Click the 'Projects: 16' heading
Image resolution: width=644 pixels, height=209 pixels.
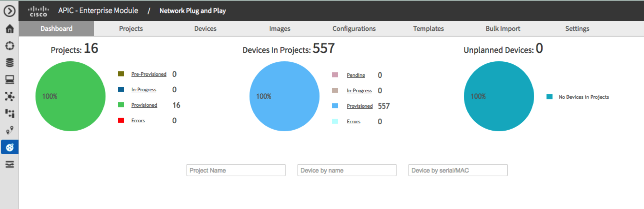tap(74, 49)
